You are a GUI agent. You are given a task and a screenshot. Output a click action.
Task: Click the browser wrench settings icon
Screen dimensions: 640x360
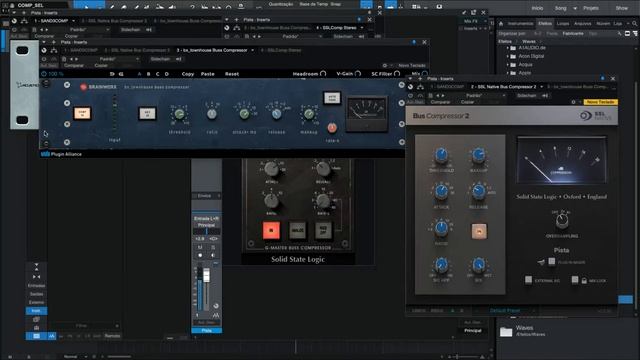620,33
